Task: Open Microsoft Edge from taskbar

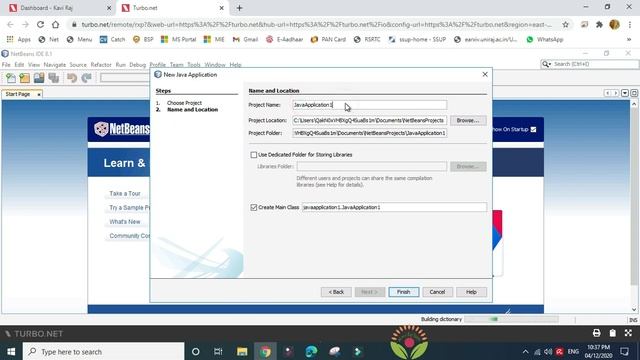Action: point(311,351)
